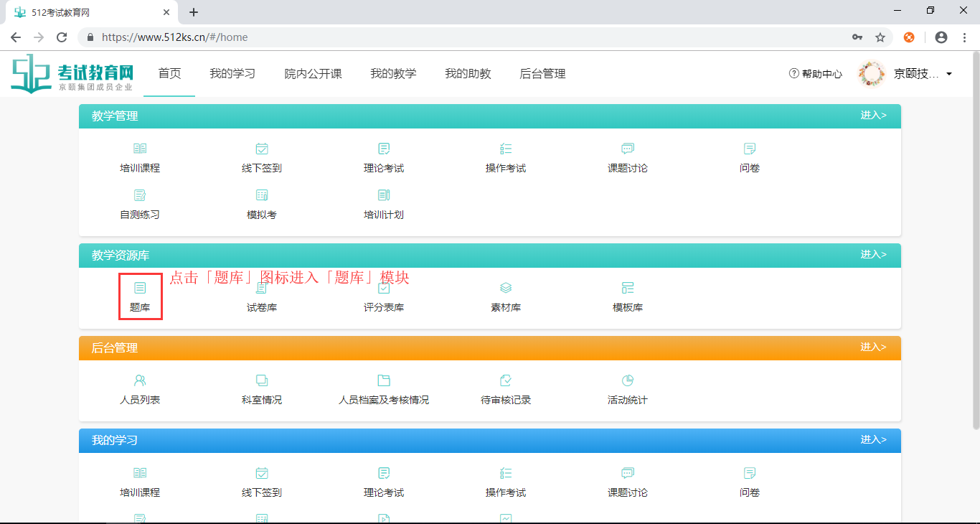
Task: Open the 操作考试 practical exam module
Action: pos(505,156)
